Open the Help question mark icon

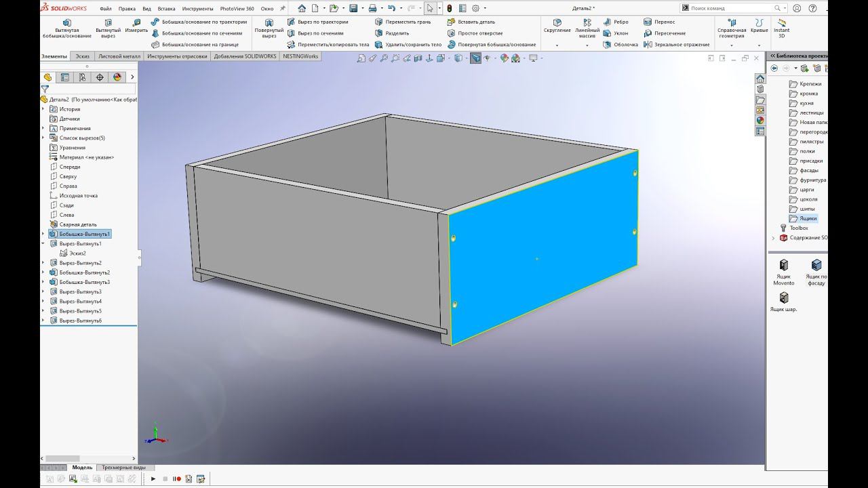tap(812, 8)
